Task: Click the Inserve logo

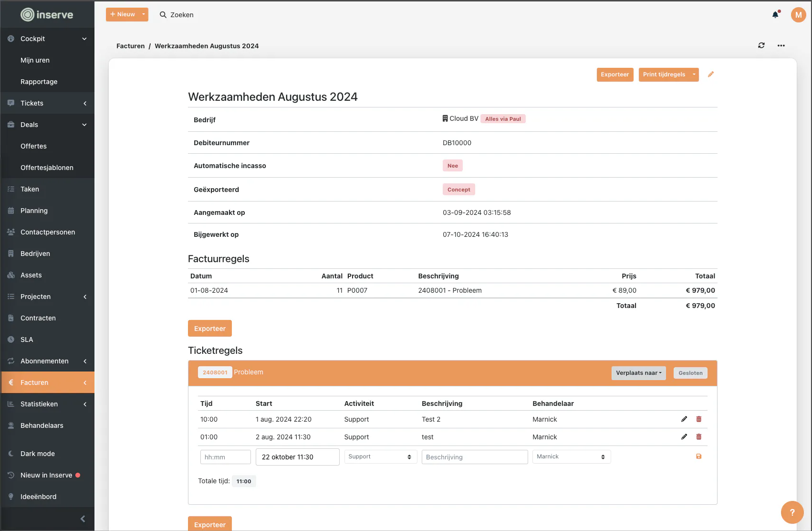Action: click(x=47, y=15)
